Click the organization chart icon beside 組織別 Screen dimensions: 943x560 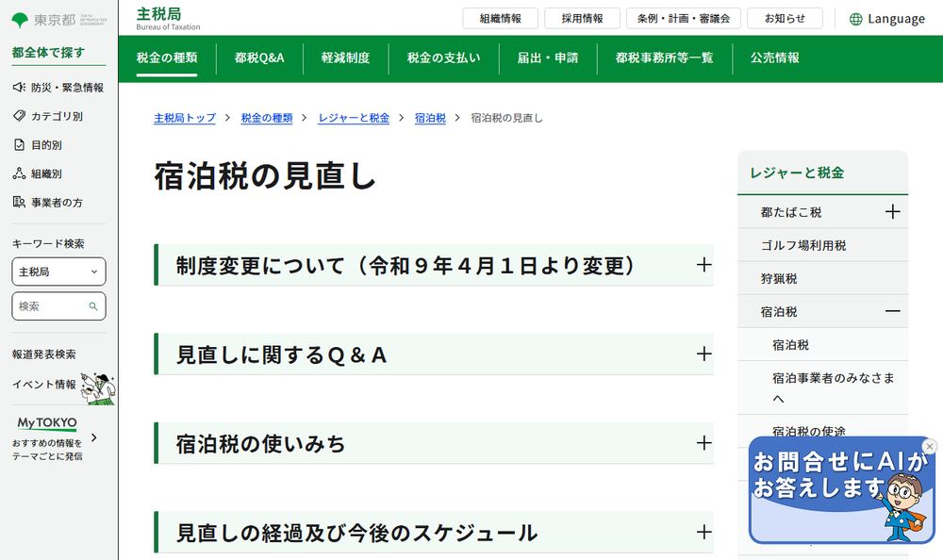point(19,173)
